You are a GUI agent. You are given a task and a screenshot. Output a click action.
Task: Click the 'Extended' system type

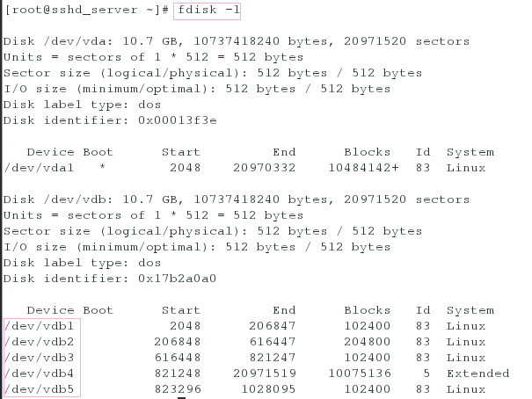(478, 374)
